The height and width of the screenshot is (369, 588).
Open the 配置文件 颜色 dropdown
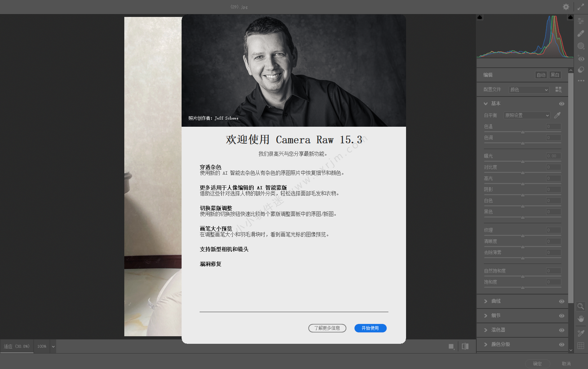pos(529,90)
